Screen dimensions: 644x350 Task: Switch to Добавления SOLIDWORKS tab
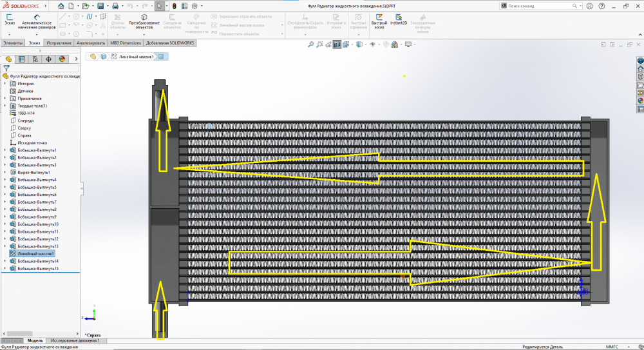coord(170,43)
